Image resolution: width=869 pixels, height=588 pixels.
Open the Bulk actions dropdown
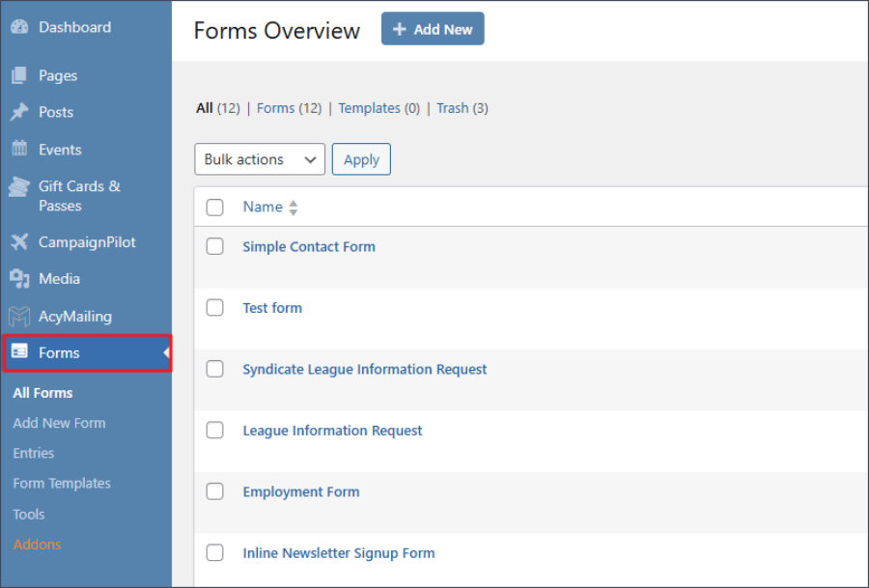[259, 159]
